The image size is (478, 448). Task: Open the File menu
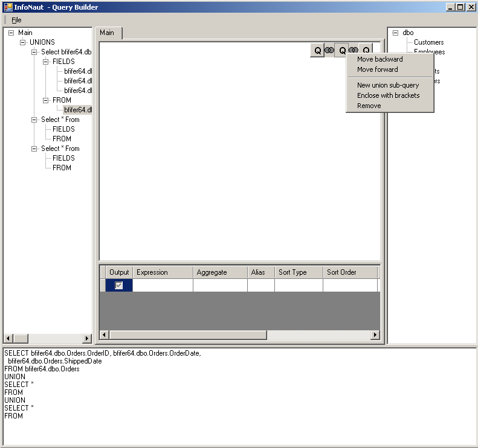click(16, 20)
